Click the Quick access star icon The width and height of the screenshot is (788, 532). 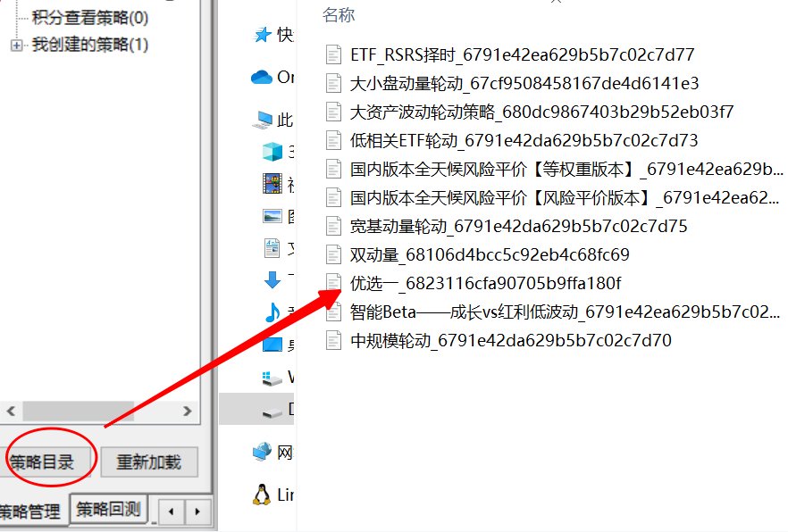coord(262,35)
